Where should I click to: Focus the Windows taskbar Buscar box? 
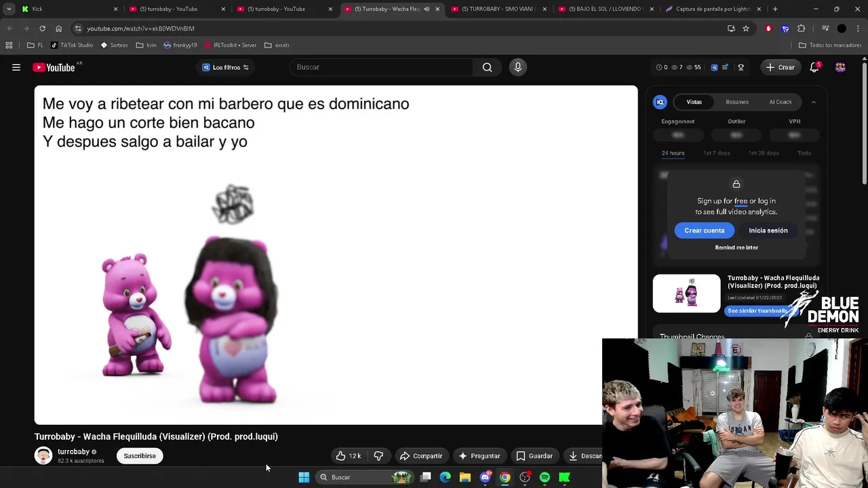tap(365, 477)
